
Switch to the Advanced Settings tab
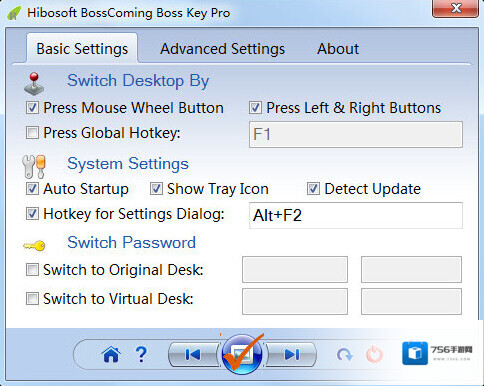pos(222,49)
